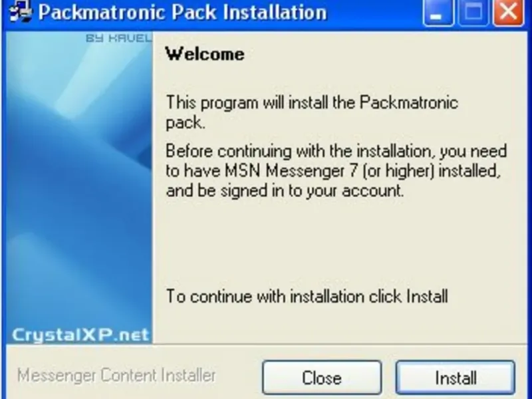The height and width of the screenshot is (399, 532).
Task: Click the 'Messenger Content Installer' label
Action: point(116,376)
